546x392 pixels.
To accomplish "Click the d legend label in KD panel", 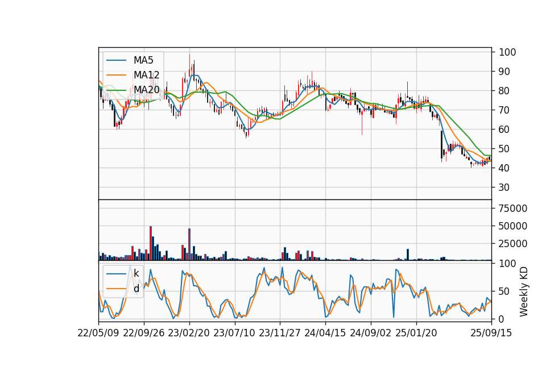I will click(136, 289).
